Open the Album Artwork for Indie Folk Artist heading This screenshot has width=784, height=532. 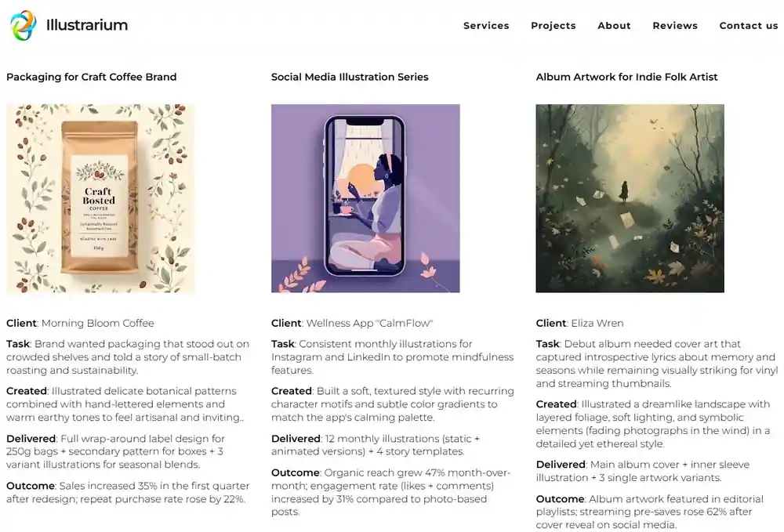[625, 77]
